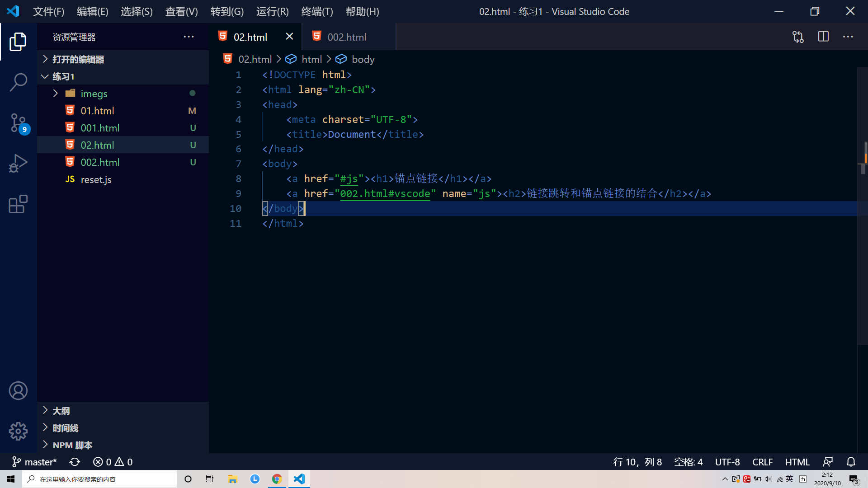Open Windows action center notifications
This screenshot has width=868, height=488.
[x=854, y=479]
